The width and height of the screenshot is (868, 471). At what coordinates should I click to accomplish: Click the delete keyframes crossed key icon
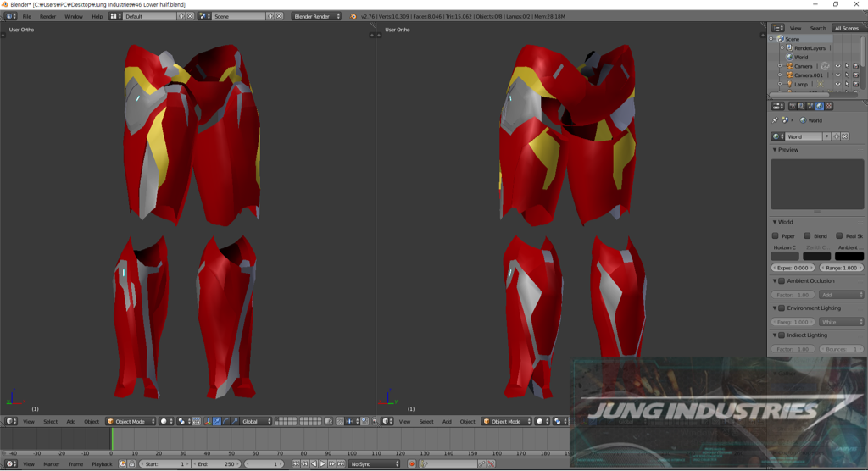click(491, 464)
